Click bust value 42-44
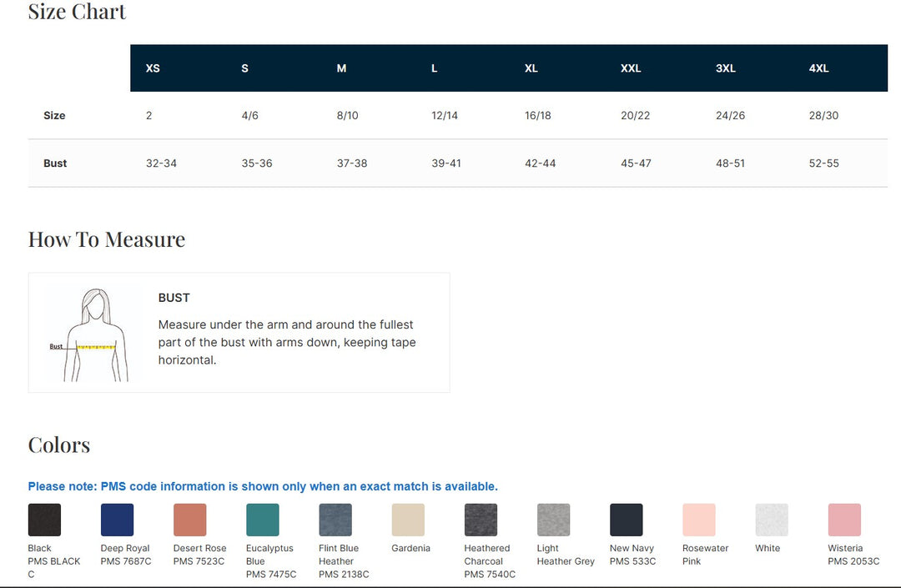901x588 pixels. click(540, 163)
